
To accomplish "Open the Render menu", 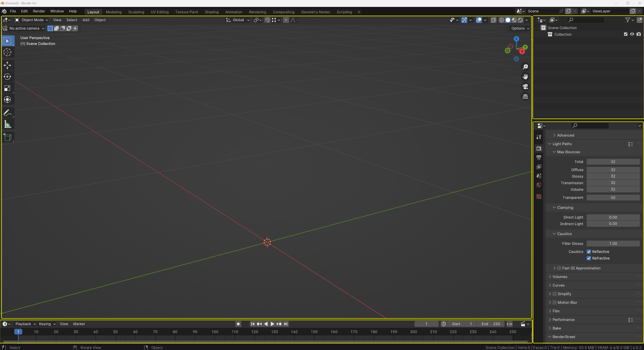I will coord(39,11).
